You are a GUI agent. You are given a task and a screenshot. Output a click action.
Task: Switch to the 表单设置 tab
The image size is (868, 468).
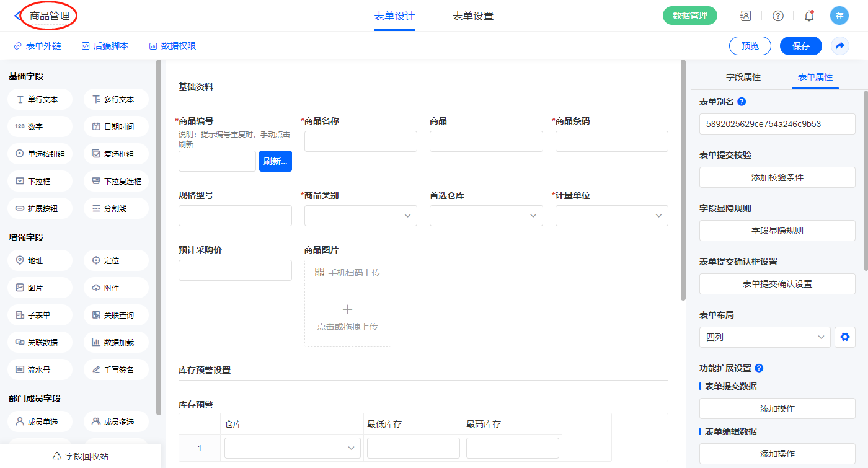coord(473,16)
